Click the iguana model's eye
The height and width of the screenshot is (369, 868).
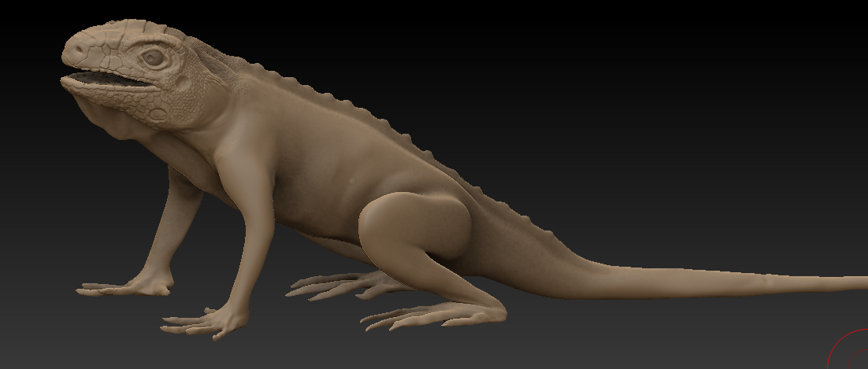point(154,58)
